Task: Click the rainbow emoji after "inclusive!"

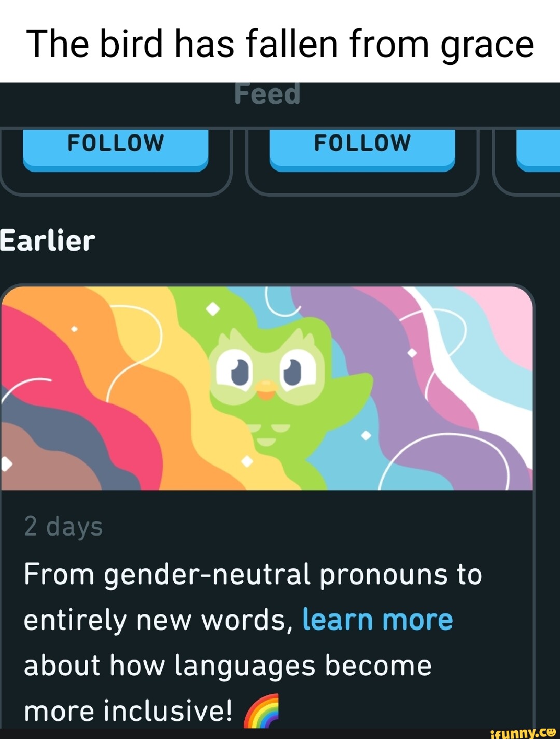Action: click(261, 711)
